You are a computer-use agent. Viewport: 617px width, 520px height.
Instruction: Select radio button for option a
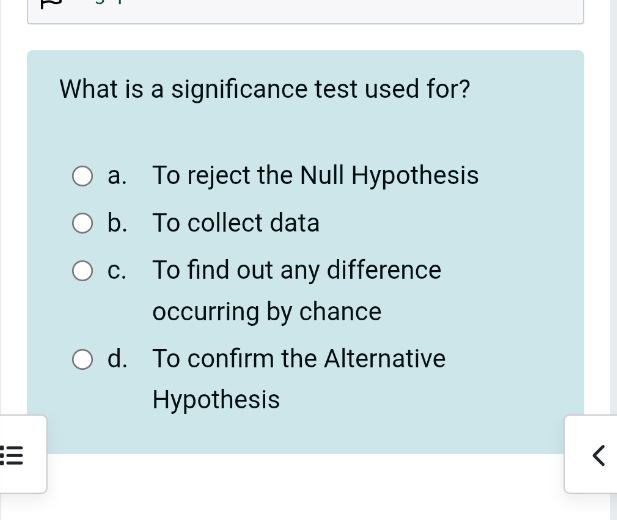[82, 177]
